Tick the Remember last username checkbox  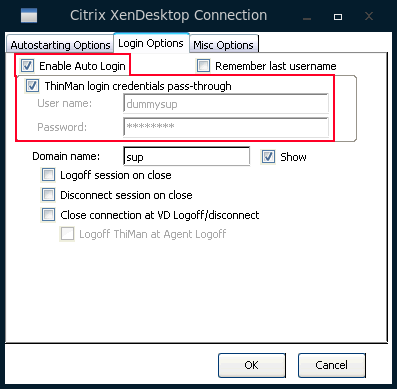tap(203, 66)
